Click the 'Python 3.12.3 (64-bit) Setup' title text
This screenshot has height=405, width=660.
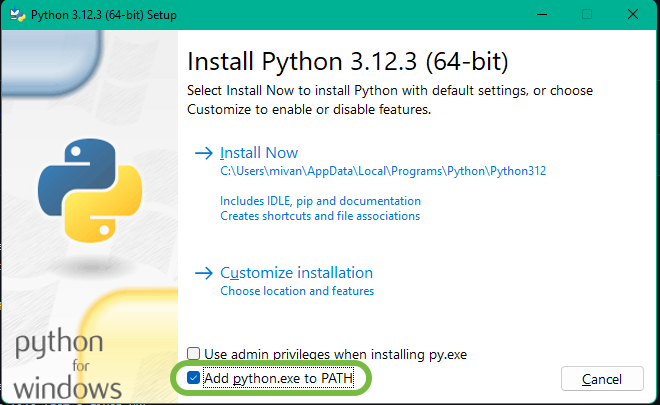coord(104,15)
